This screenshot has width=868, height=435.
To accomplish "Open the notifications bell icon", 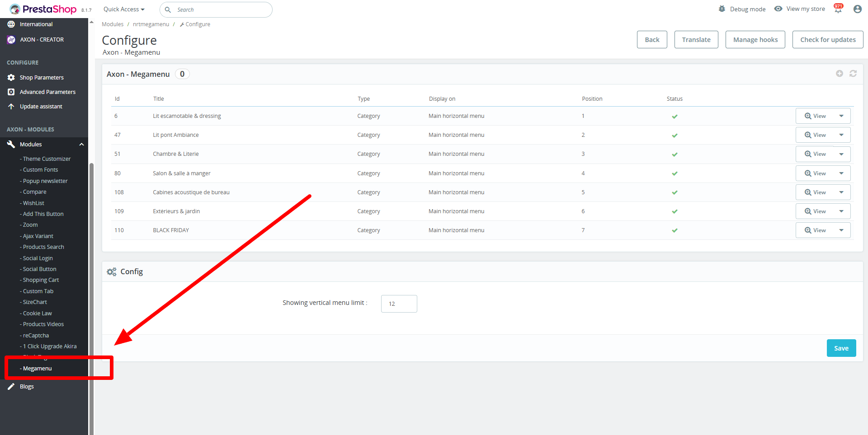I will pos(838,9).
